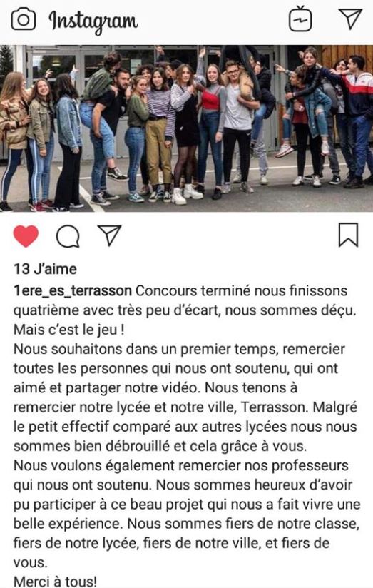Save post with the bookmark icon
Image resolution: width=373 pixels, height=588 pixels.
coord(348,235)
